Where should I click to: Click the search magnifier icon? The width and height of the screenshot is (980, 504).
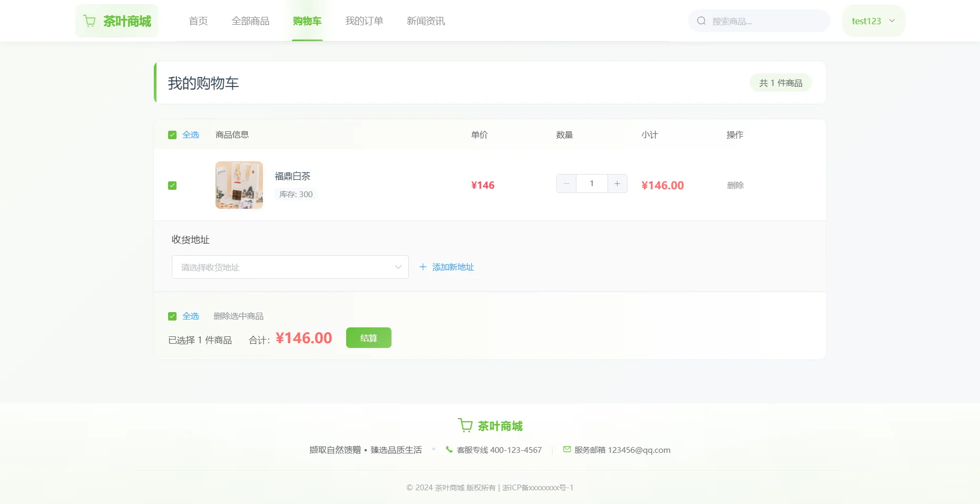(701, 21)
